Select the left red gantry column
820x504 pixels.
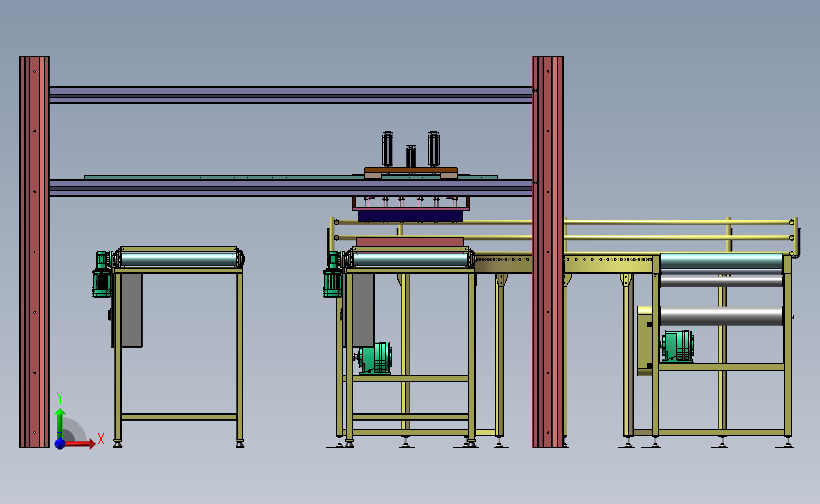pyautogui.click(x=34, y=252)
